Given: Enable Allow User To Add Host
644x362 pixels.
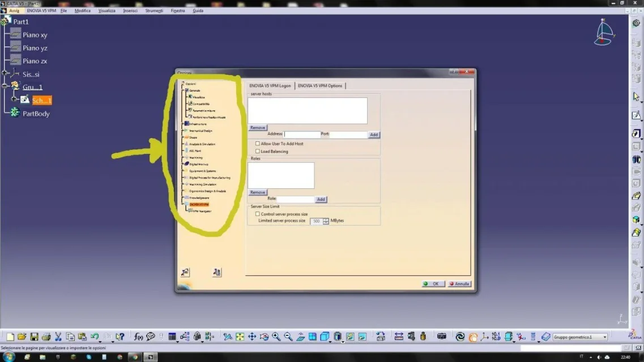Looking at the screenshot, I should 258,144.
